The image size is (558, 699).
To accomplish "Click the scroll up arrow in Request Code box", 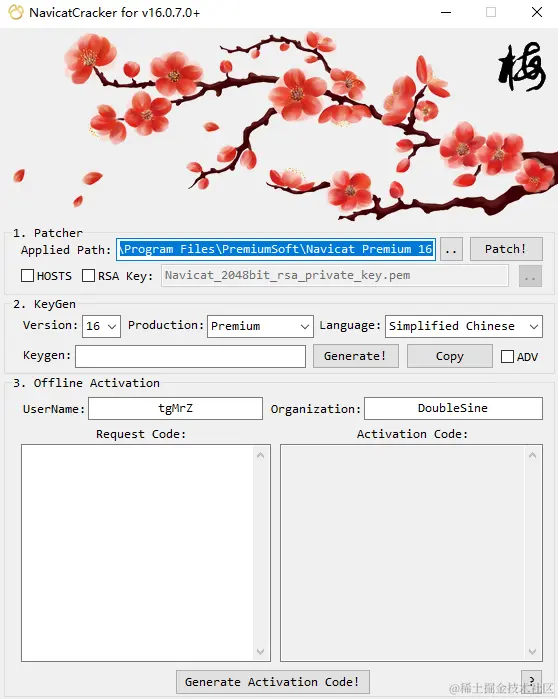I will pos(261,455).
